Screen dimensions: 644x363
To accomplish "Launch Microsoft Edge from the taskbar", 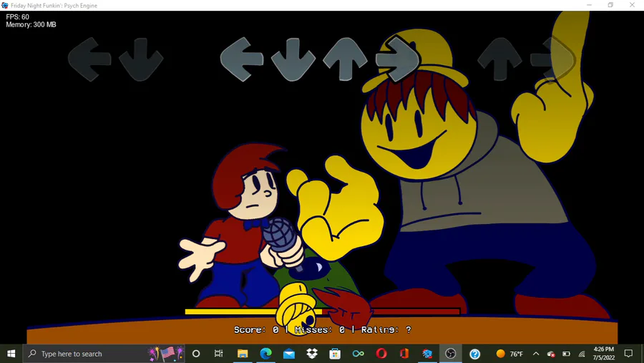I will coord(265,354).
